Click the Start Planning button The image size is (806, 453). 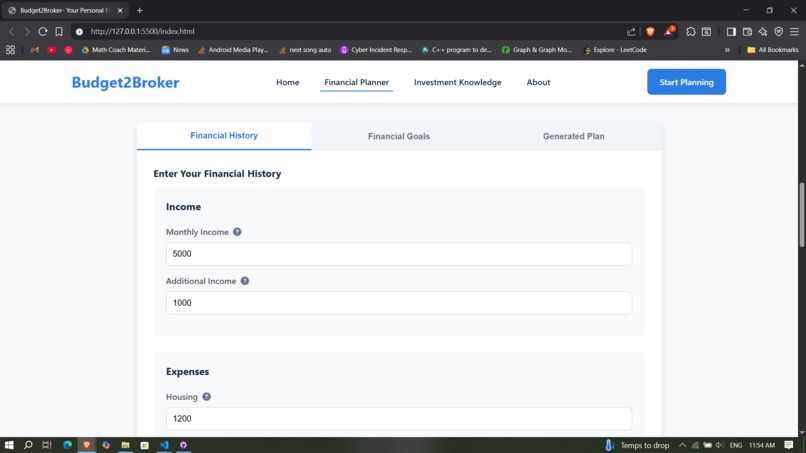(x=686, y=82)
